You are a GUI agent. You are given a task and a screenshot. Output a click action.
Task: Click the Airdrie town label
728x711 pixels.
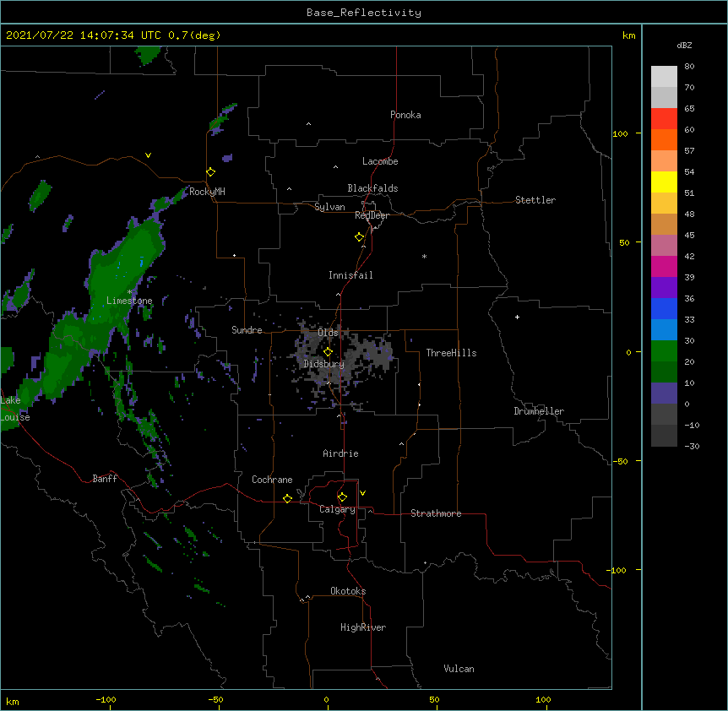341,453
